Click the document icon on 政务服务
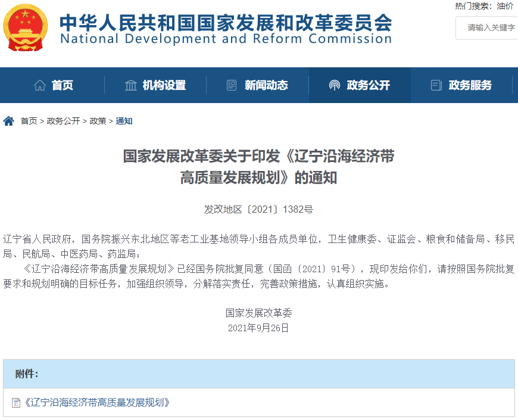 436,85
